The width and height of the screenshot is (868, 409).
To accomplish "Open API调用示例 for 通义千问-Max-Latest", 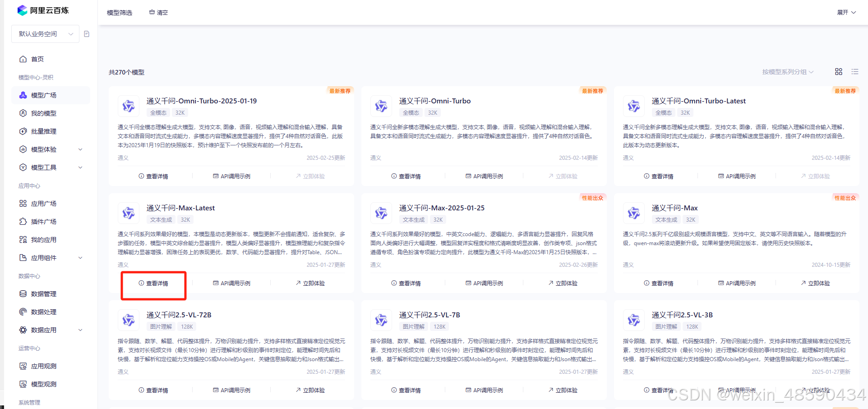I will click(x=231, y=284).
